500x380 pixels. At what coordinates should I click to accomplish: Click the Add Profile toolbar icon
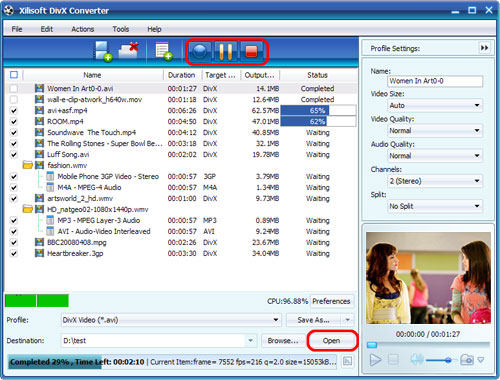point(163,51)
